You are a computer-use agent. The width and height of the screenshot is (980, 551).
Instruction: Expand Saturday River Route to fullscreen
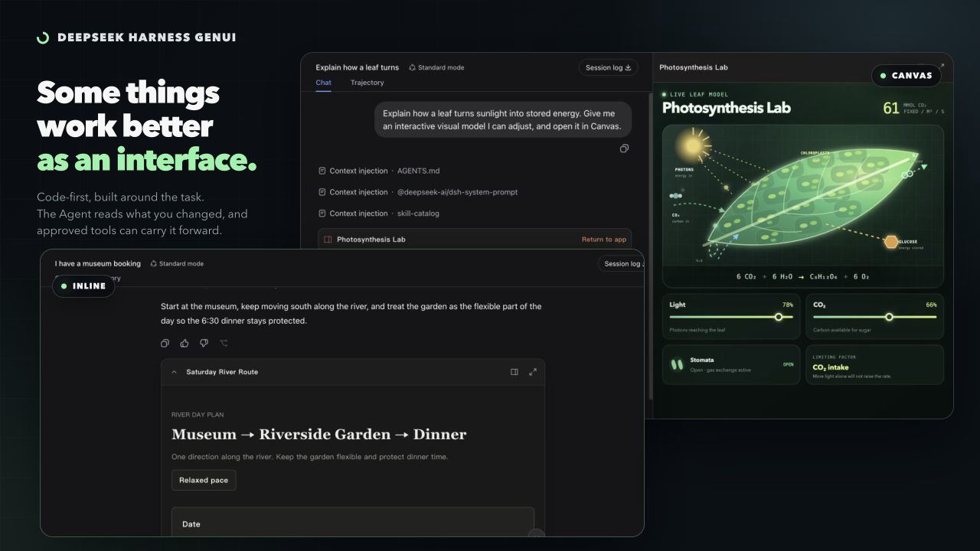[533, 372]
